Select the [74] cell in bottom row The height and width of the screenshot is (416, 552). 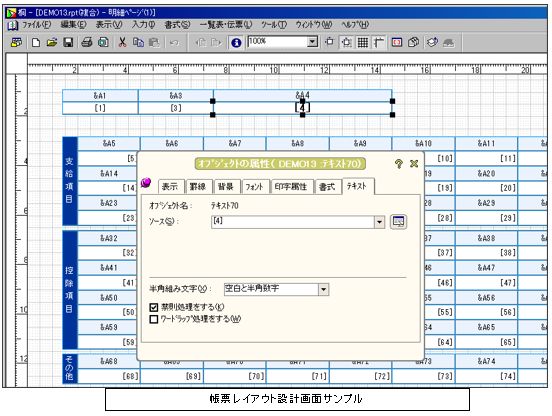pos(486,376)
